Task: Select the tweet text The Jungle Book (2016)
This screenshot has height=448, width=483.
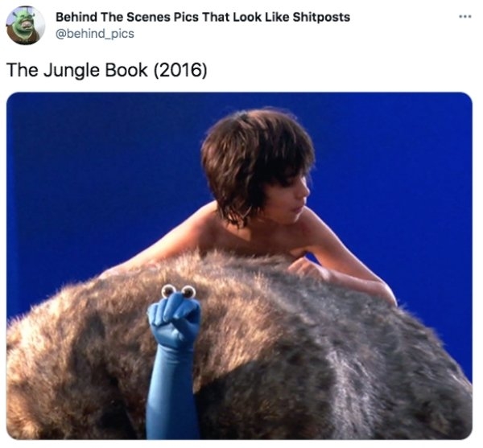Action: pos(106,70)
